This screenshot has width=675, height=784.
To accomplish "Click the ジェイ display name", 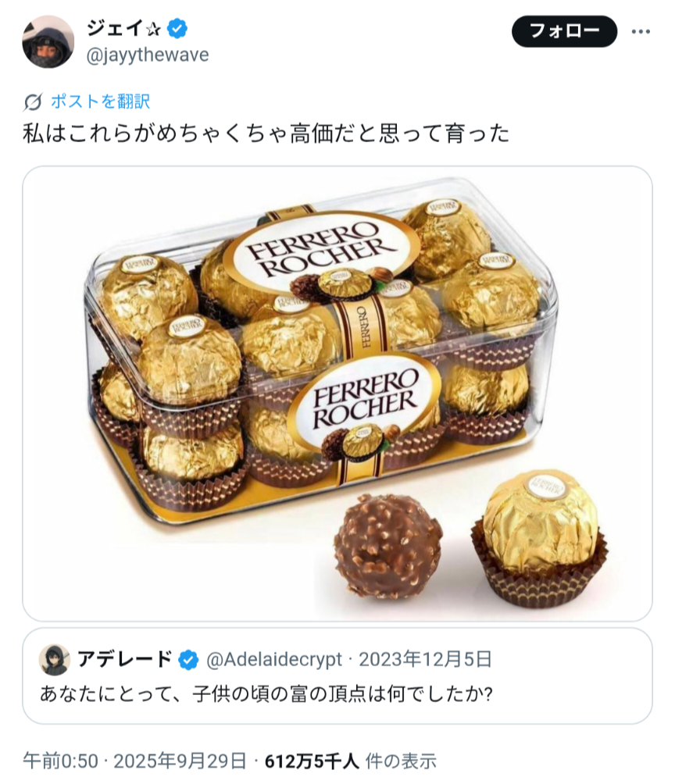I will click(123, 28).
